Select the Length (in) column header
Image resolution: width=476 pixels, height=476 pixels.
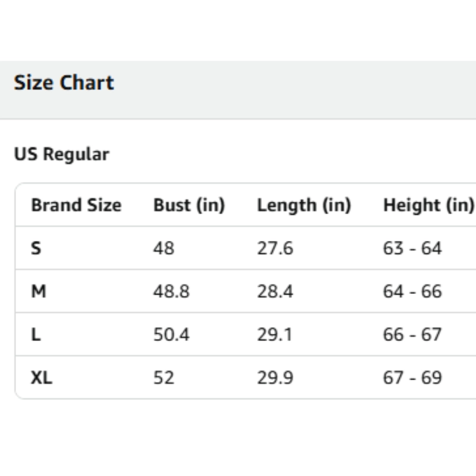(303, 205)
